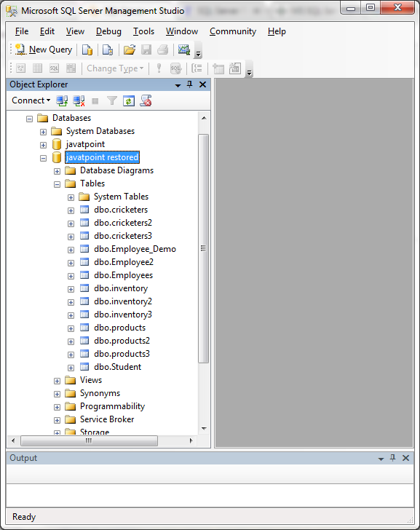
Task: Collapse the Tables folder
Action: tap(57, 185)
